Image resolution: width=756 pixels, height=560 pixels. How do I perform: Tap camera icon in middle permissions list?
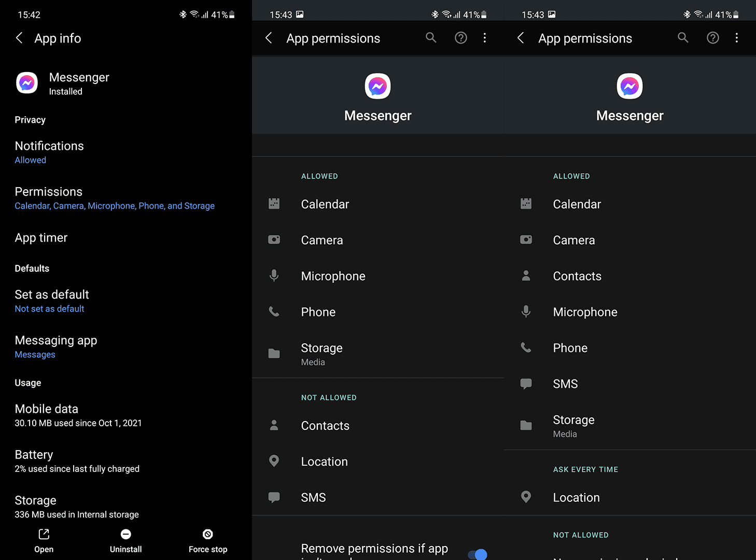tap(274, 240)
